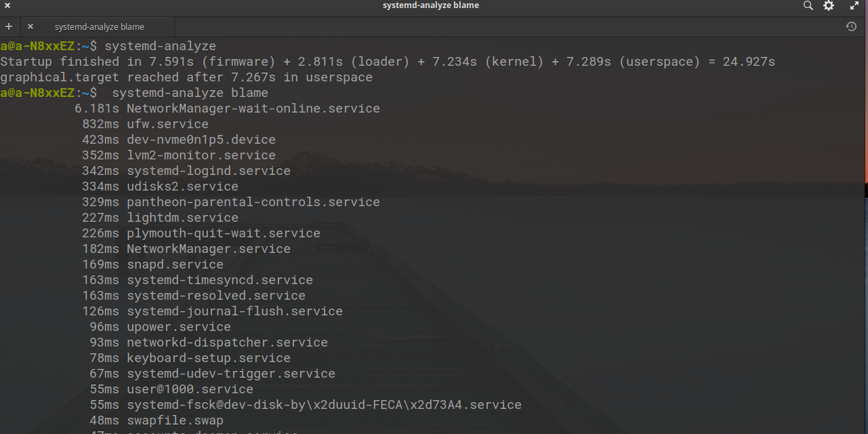Close the terminal window
Image resolution: width=868 pixels, height=434 pixels.
tap(7, 5)
